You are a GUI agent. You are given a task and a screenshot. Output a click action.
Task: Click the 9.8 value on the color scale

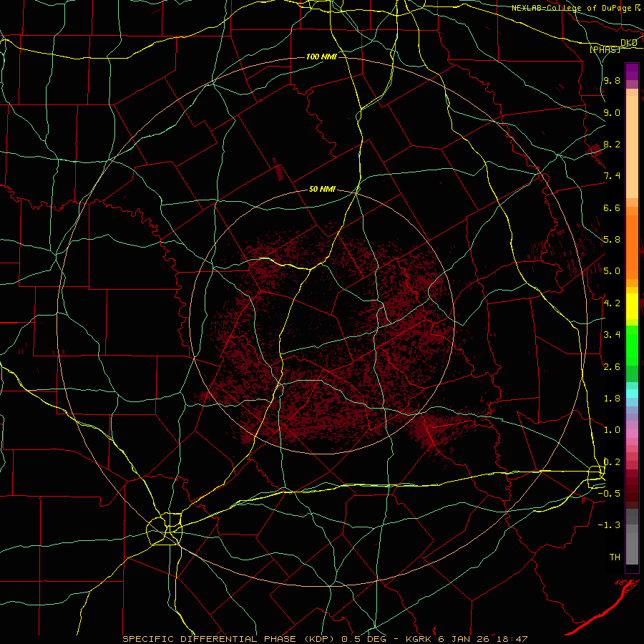pos(612,80)
